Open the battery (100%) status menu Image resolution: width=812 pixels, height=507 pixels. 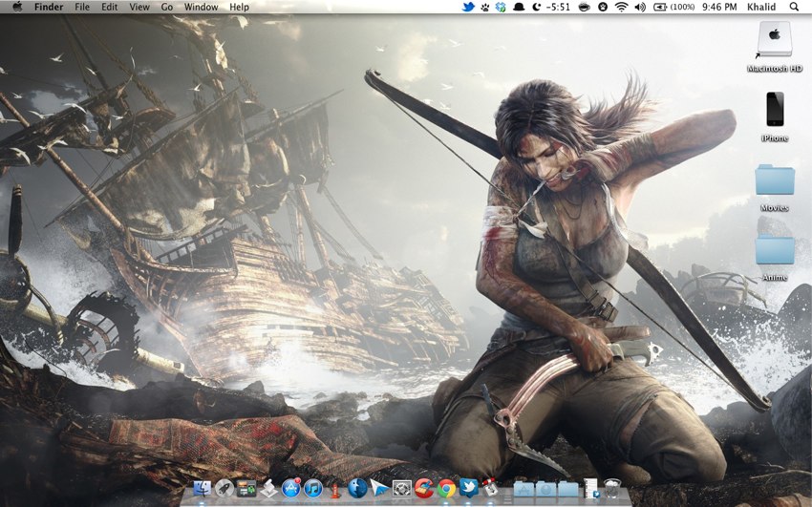point(673,8)
